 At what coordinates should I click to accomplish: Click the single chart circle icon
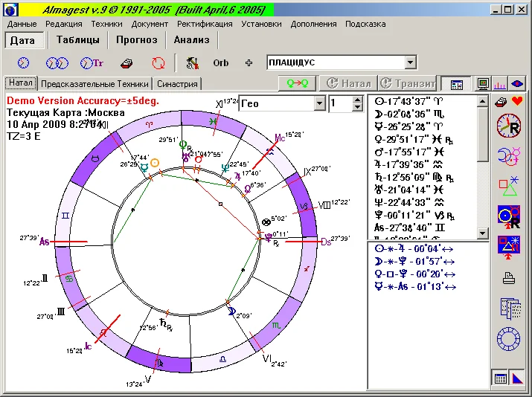pyautogui.click(x=24, y=63)
